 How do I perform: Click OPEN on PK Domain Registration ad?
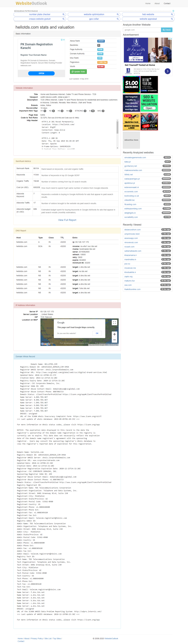pyautogui.click(x=41, y=73)
